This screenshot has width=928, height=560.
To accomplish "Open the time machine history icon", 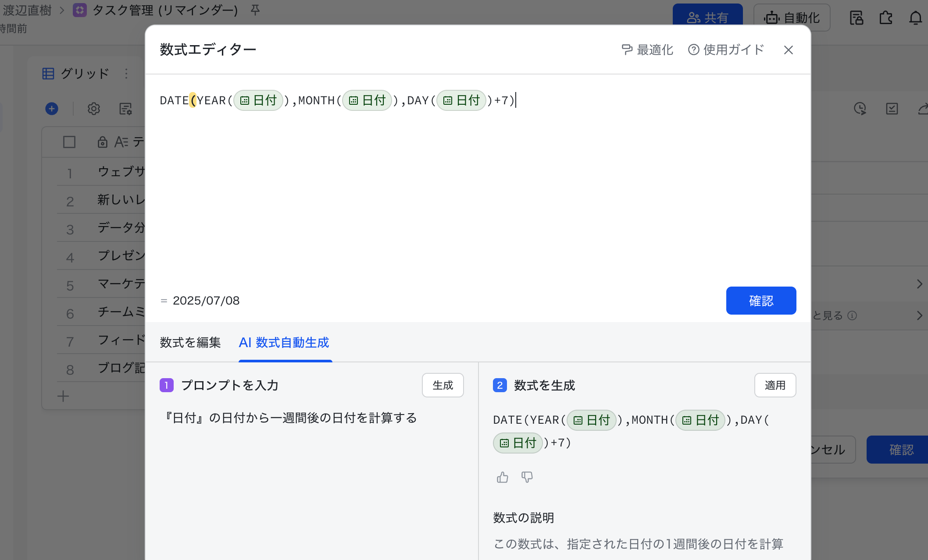I will tap(860, 109).
